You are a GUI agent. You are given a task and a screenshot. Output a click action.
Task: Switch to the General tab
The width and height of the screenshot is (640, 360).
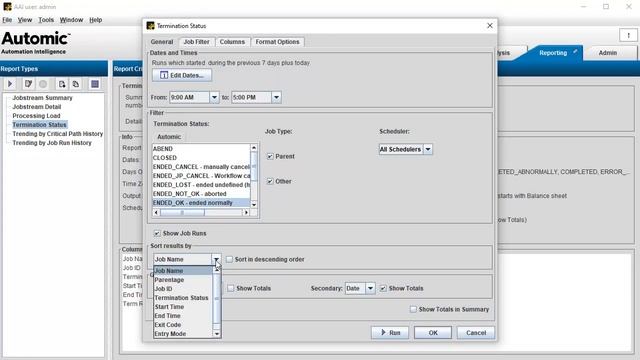point(162,42)
